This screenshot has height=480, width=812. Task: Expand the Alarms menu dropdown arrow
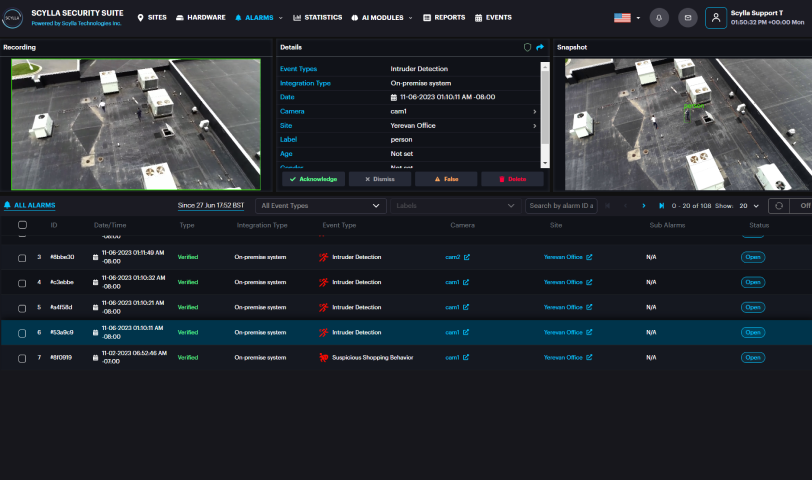281,18
